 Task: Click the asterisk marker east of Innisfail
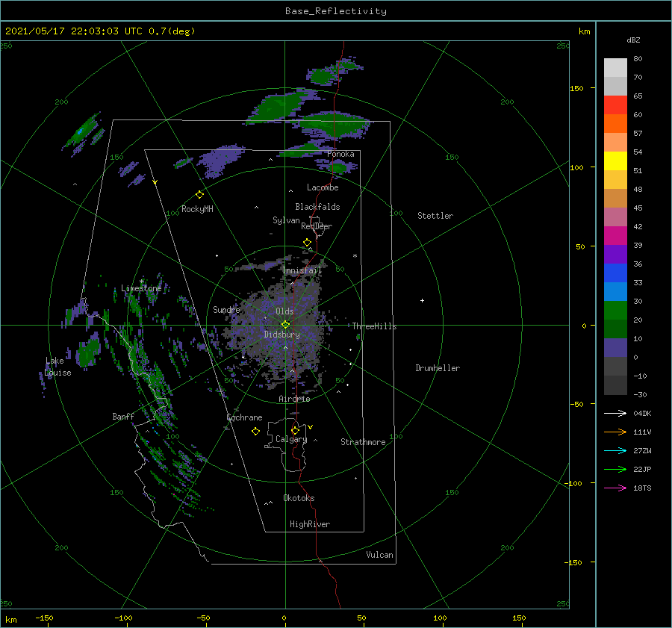click(355, 256)
